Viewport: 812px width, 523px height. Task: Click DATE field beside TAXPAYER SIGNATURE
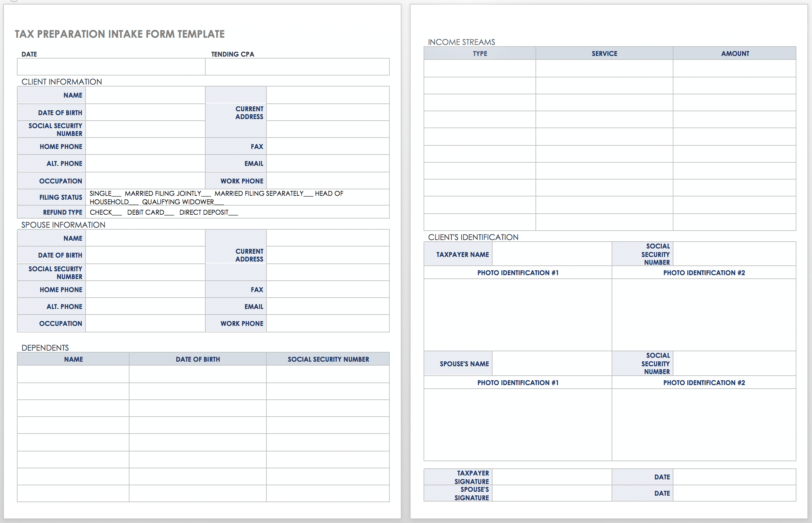click(734, 477)
